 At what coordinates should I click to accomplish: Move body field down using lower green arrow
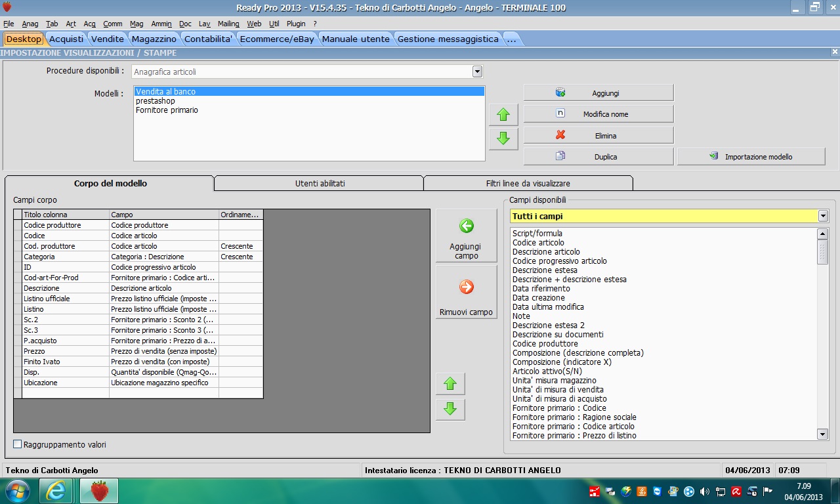[x=450, y=409]
